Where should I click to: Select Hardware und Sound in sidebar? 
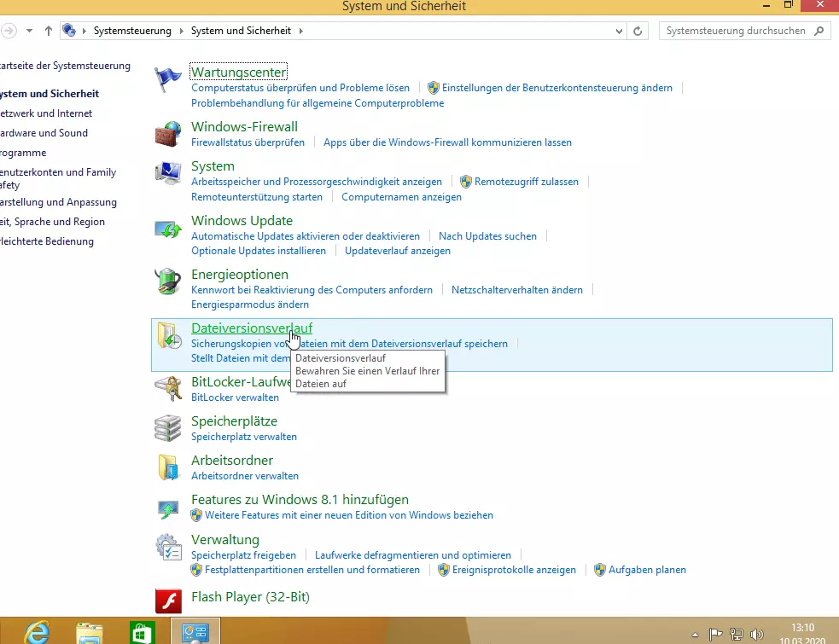pyautogui.click(x=44, y=133)
